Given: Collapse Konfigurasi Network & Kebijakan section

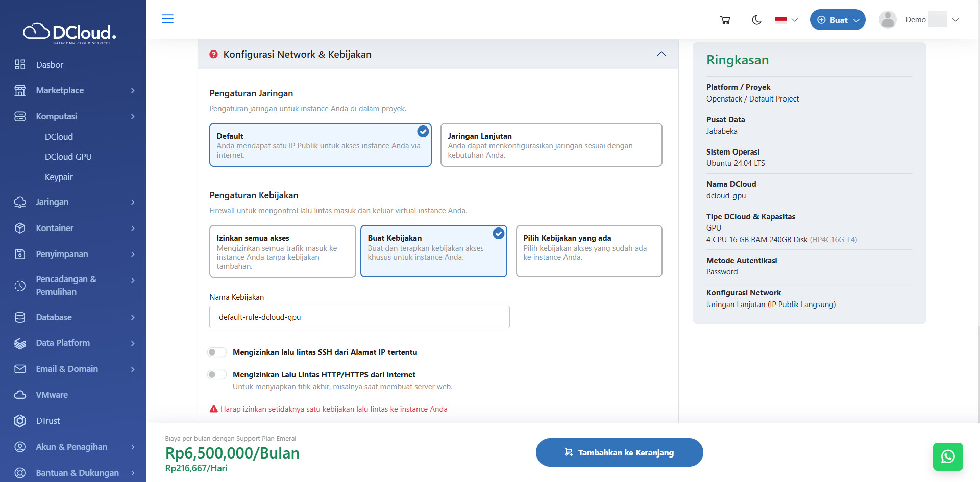Looking at the screenshot, I should coord(661,54).
